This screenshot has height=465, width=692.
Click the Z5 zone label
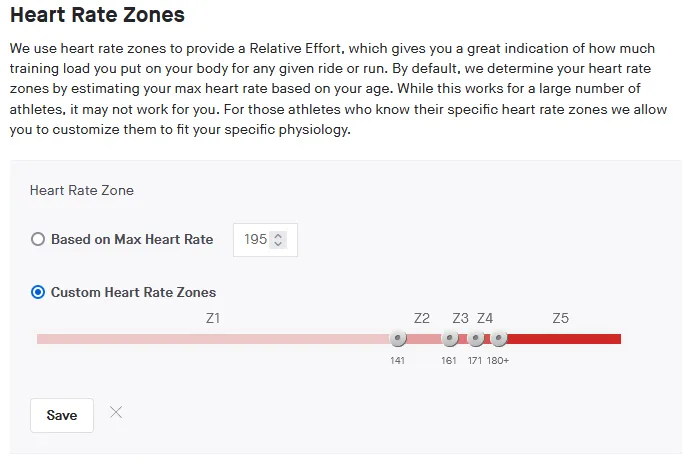coord(561,319)
